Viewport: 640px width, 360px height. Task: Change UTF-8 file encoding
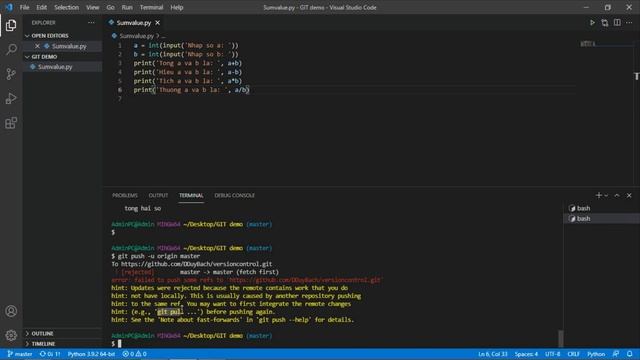click(x=553, y=354)
